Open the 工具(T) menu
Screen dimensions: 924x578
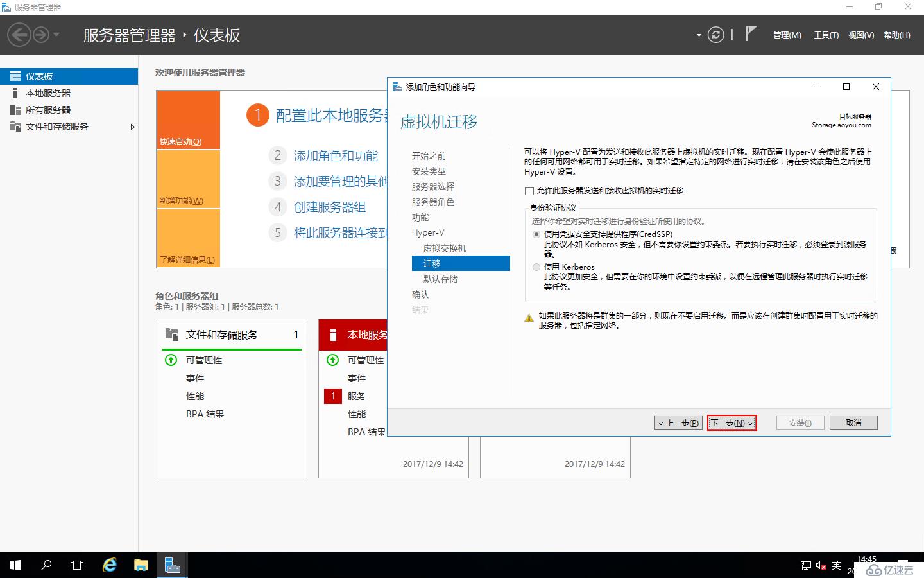(826, 35)
